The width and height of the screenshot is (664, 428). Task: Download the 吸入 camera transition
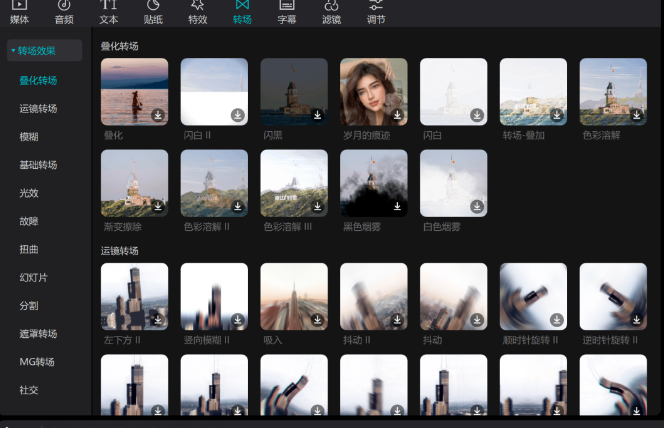click(x=317, y=320)
